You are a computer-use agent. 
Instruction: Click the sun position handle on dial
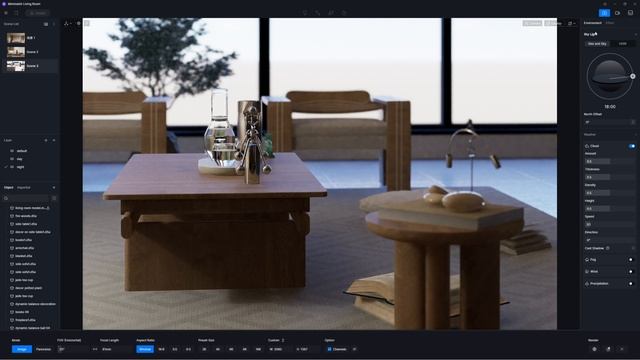(x=633, y=76)
